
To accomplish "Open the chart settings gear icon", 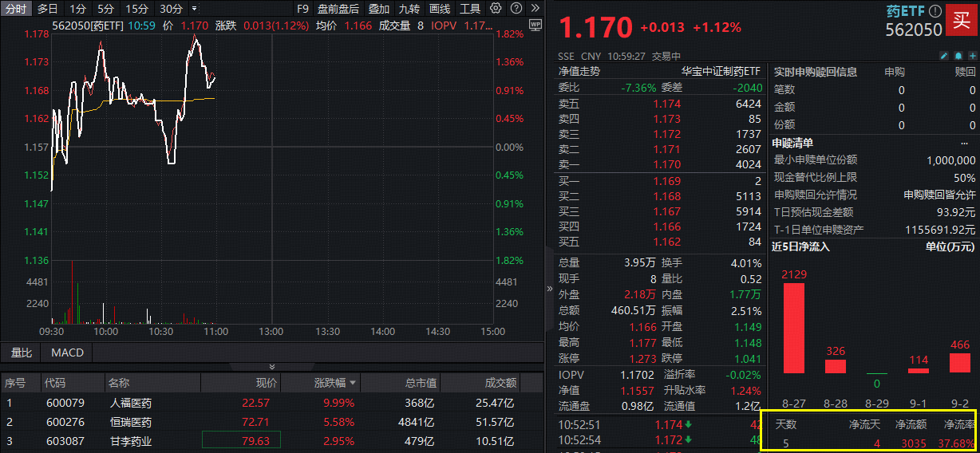I will [x=496, y=9].
